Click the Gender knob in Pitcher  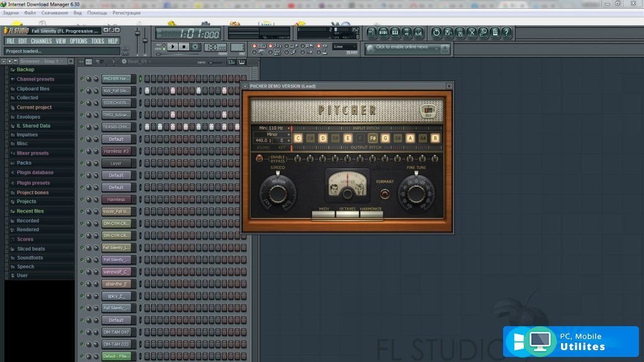coord(347,194)
